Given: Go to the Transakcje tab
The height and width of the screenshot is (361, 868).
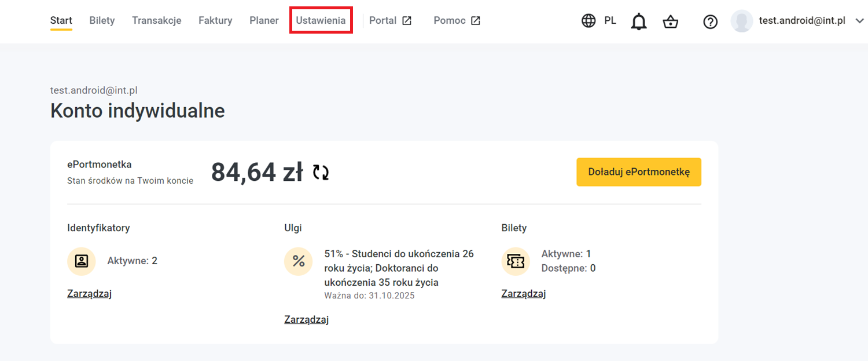Looking at the screenshot, I should point(156,21).
